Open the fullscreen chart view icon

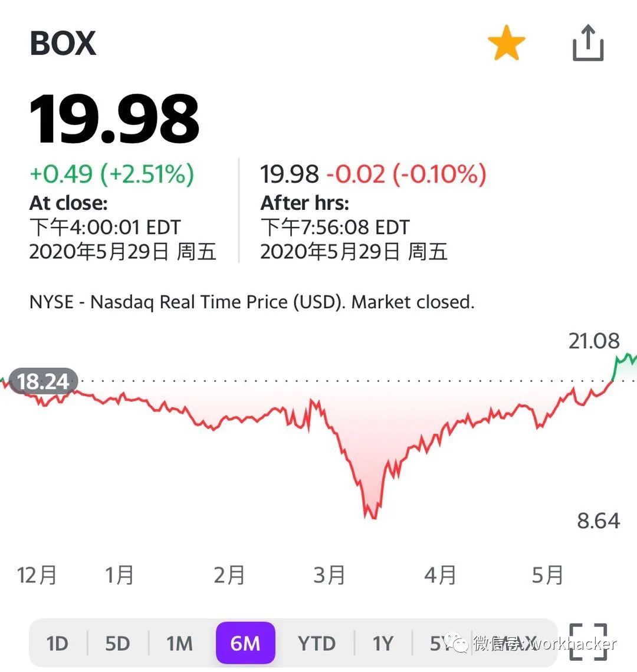(x=588, y=641)
